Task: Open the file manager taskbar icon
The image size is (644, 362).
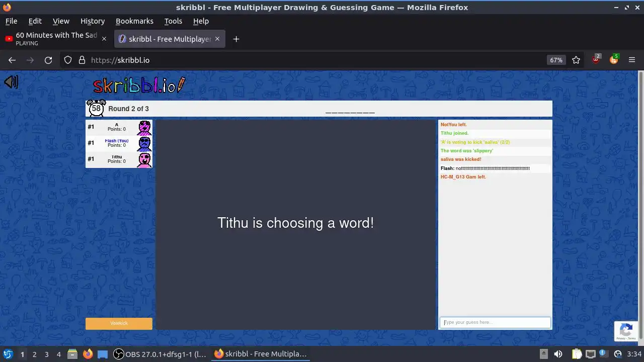Action: [72, 354]
